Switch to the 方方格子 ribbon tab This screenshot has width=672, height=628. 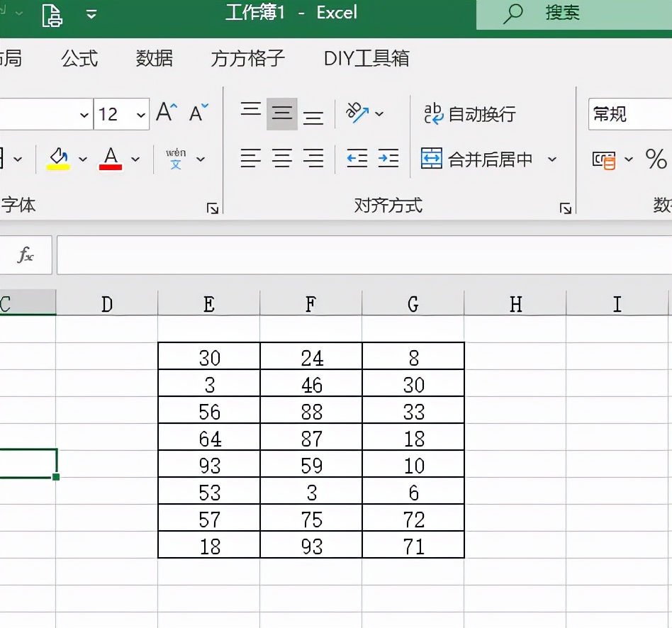246,59
